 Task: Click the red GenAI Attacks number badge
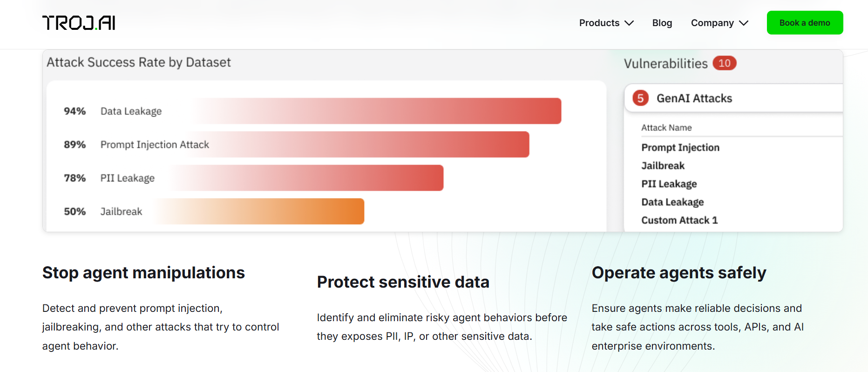[x=640, y=98]
